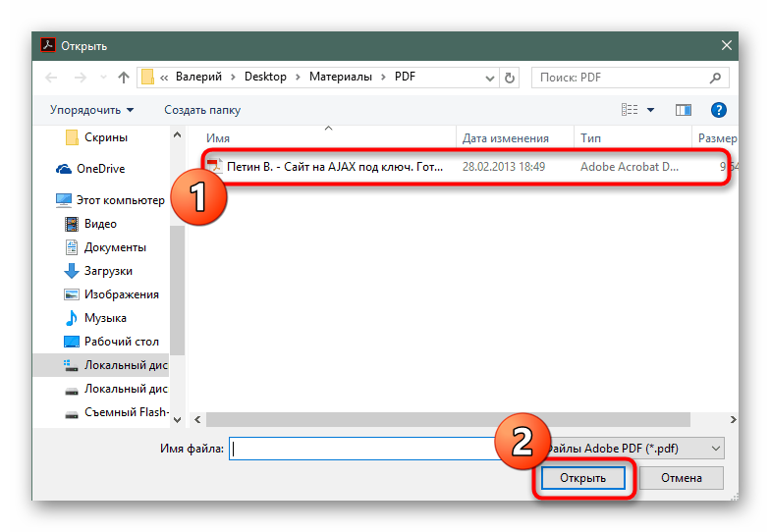Open the Загрузки folder
Screen dimensions: 770x532
[108, 271]
